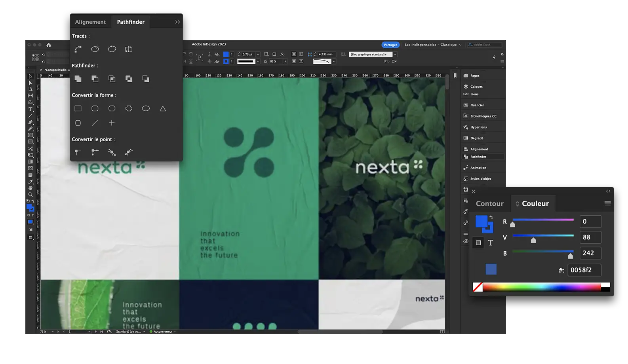
Task: Open the stroke style dropdown
Action: [258, 61]
